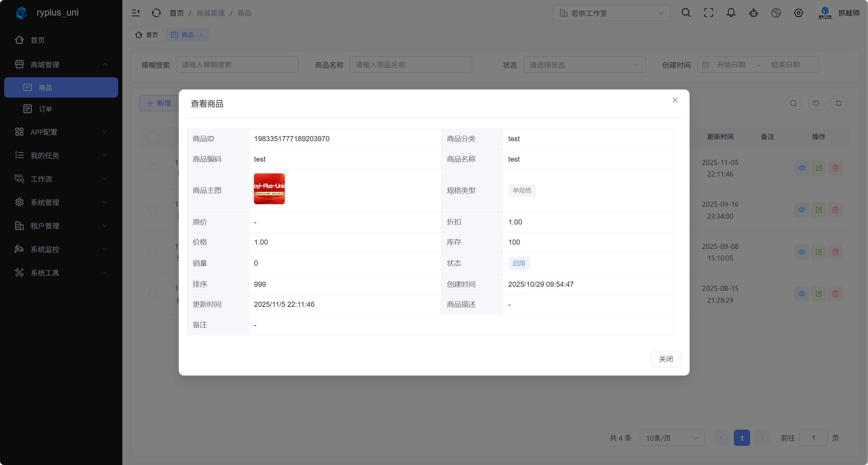Screen dimensions: 868x465
Task: Open the notifications bell icon
Action: (x=731, y=13)
